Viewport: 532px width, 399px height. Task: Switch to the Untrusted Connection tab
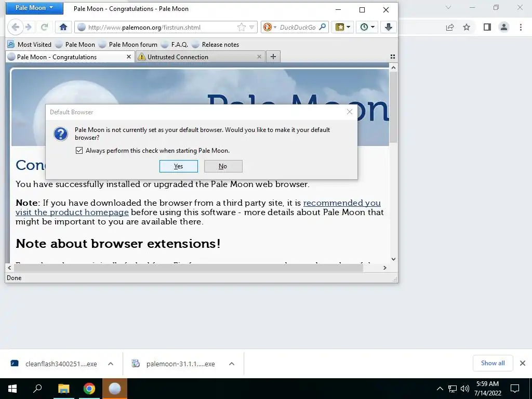pyautogui.click(x=200, y=57)
